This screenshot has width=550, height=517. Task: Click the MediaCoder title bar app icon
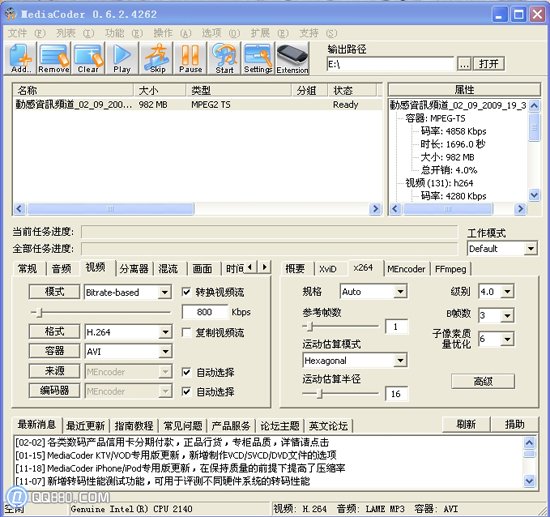tap(11, 14)
